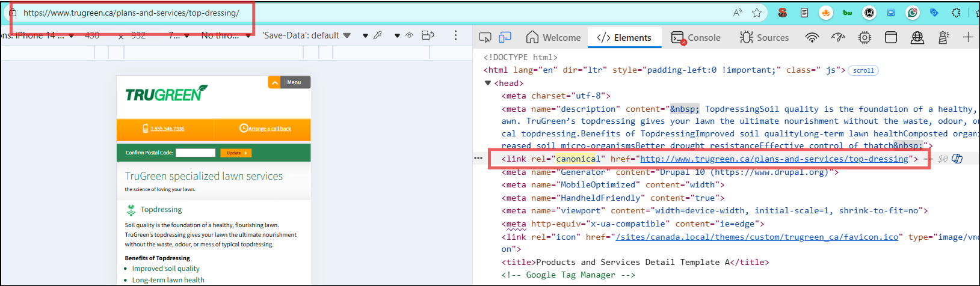The image size is (980, 286).
Task: Open the green bw extension icon
Action: [x=848, y=13]
